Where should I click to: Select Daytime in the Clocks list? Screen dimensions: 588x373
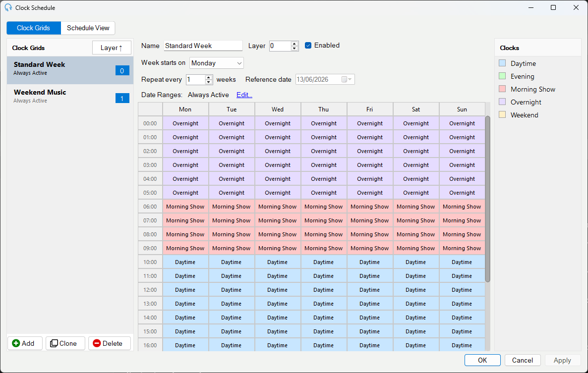click(x=523, y=64)
